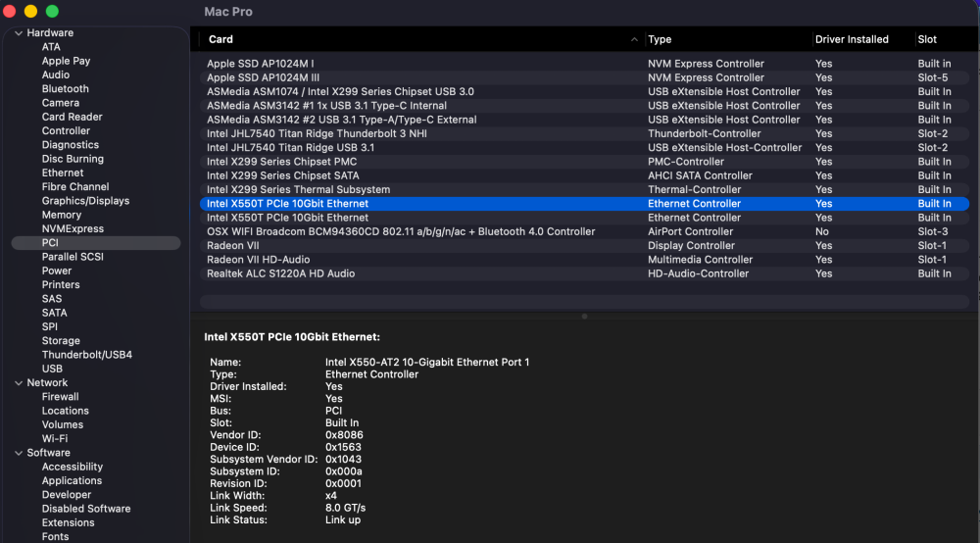The image size is (980, 543).
Task: Click the Link Speed value 8.0 GT/s
Action: tap(345, 508)
